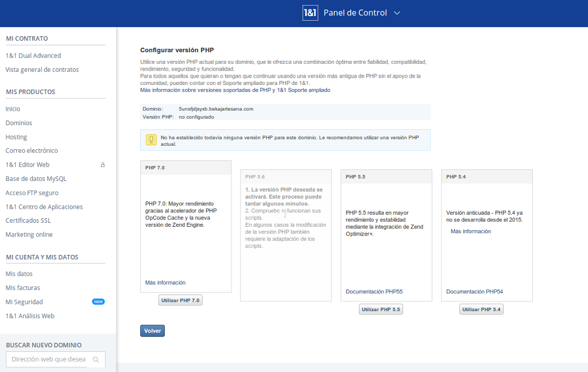Open 1&1 Editor Web
The image size is (588, 372).
[x=28, y=165]
